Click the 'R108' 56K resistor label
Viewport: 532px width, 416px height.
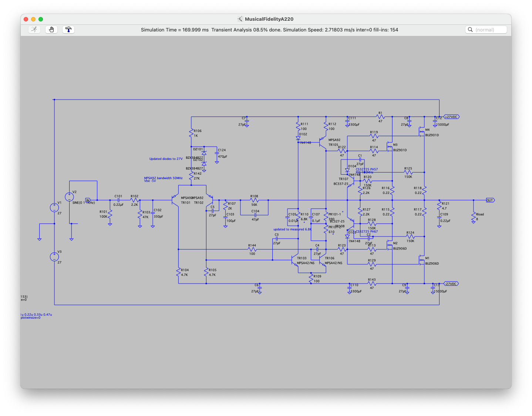254,197
